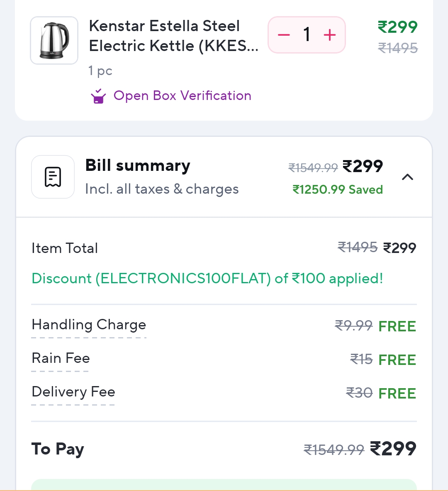Screen dimensions: 448x491
Task: Show Delivery Fee details
Action: click(73, 392)
